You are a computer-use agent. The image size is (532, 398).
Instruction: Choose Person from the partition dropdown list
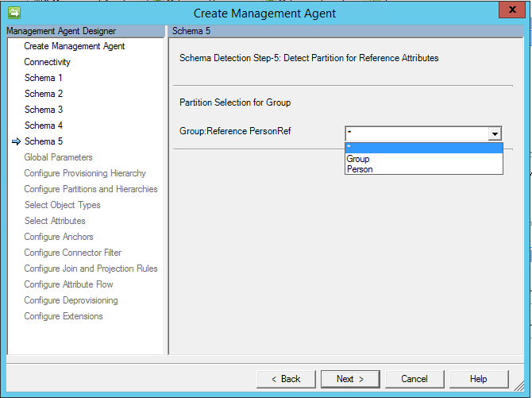click(424, 169)
